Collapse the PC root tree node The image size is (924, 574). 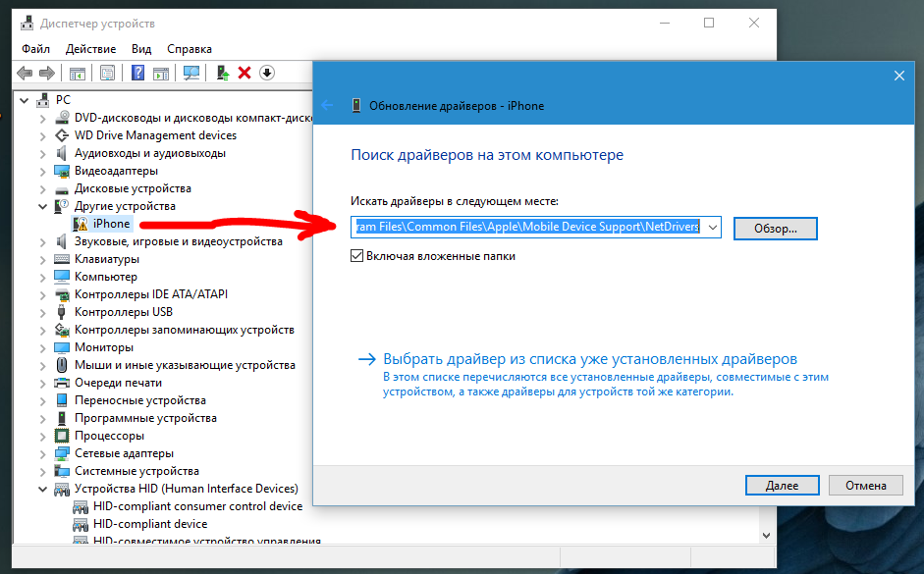coord(25,100)
